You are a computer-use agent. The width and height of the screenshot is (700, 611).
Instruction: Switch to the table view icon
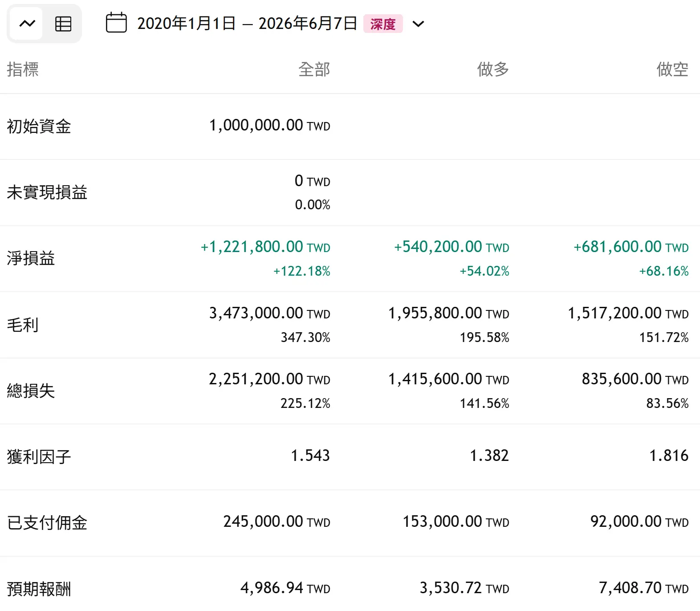[x=63, y=24]
